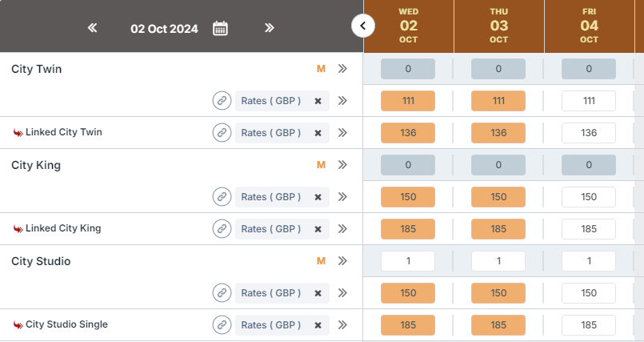Remove Rates (GBP) from City Studio Single
This screenshot has height=342, width=644.
318,325
